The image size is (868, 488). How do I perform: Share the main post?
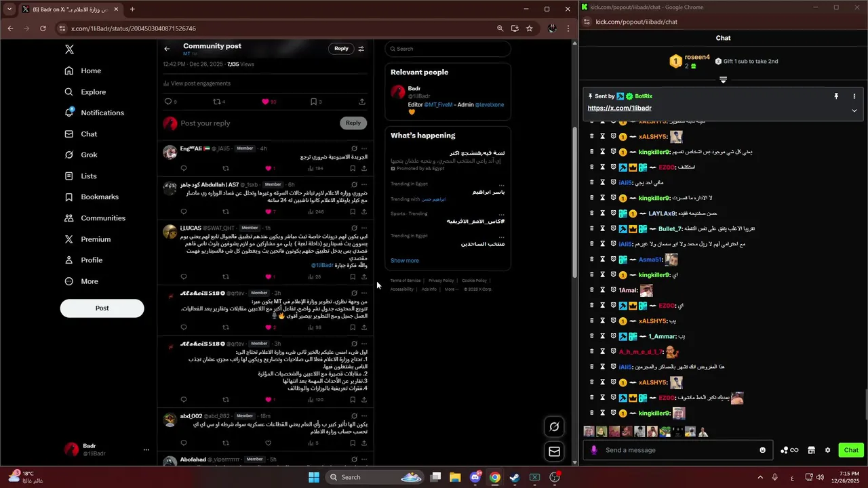coord(362,102)
